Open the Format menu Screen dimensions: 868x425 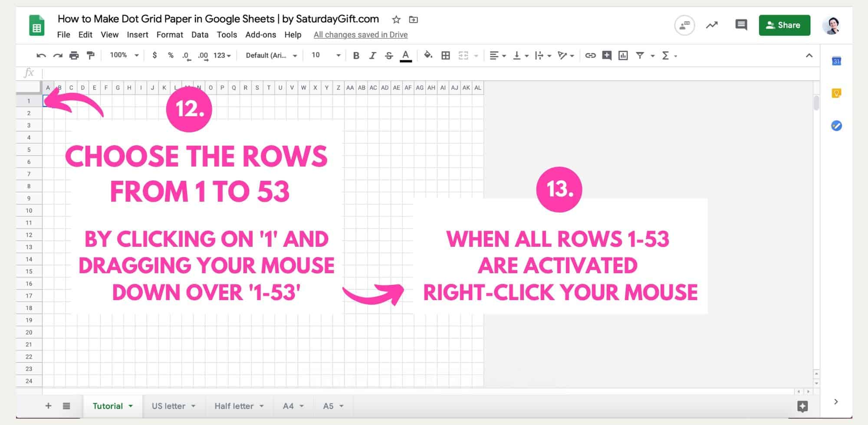170,35
